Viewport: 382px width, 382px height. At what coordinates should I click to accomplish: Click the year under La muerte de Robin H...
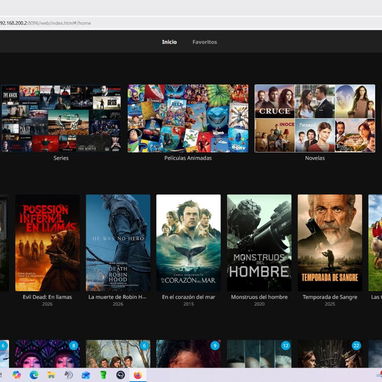point(118,304)
